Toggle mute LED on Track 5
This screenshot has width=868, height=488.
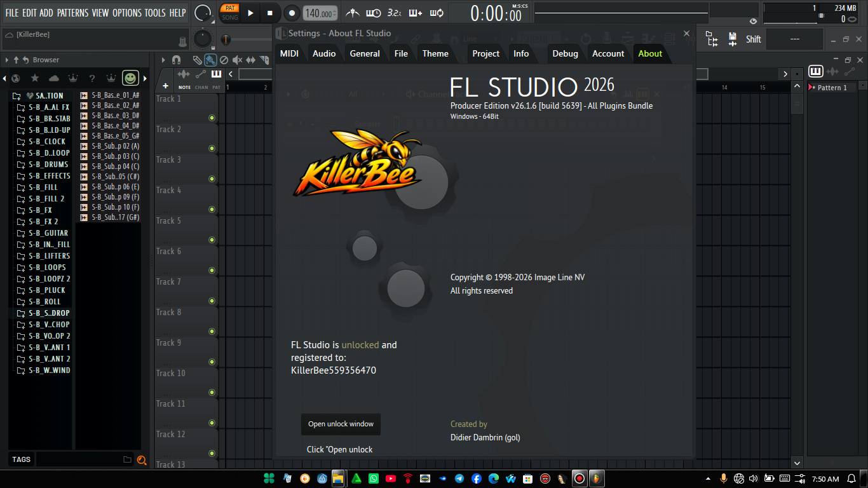click(x=212, y=240)
